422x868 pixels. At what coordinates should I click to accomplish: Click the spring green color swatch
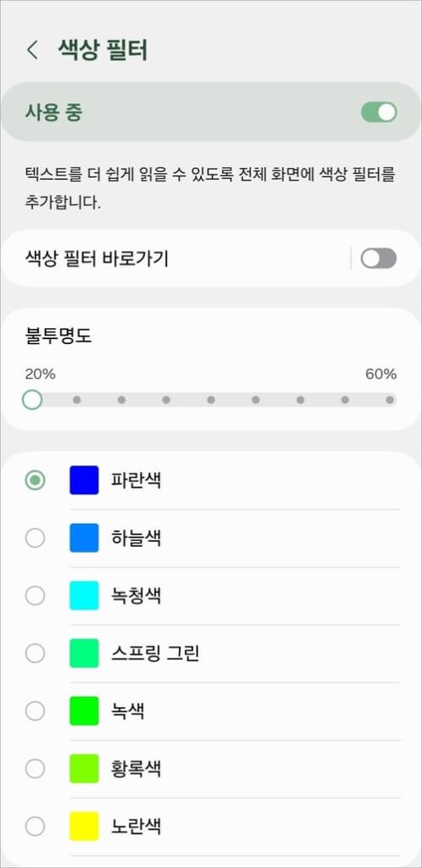[84, 654]
